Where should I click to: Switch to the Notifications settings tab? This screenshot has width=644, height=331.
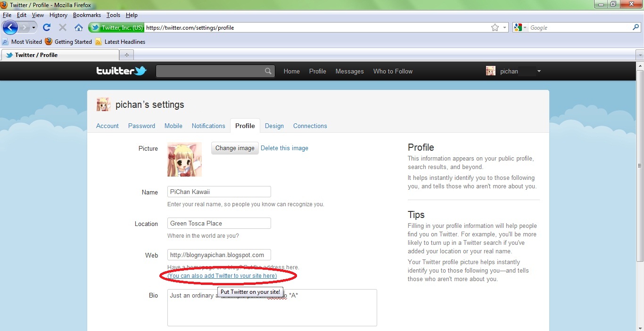tap(208, 126)
